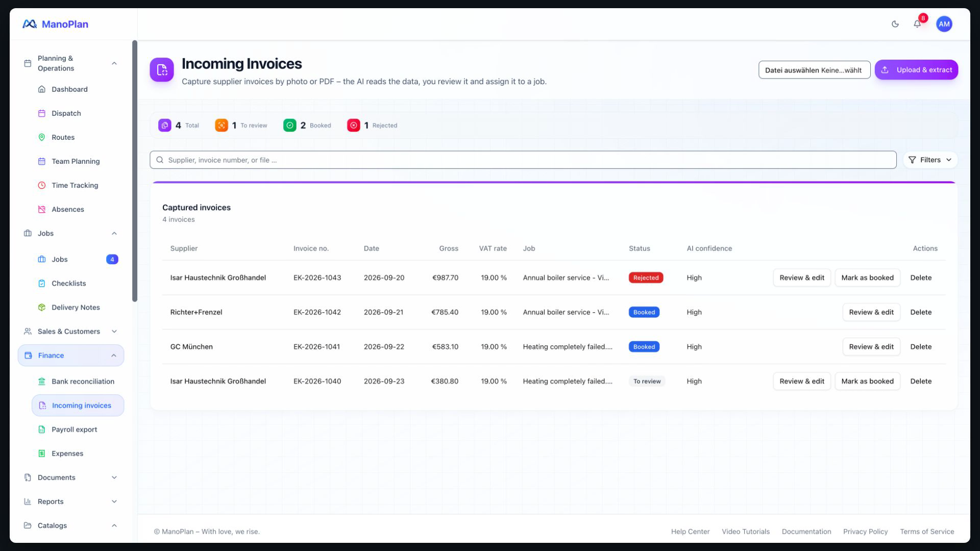Collapse the Finance section chevron
The image size is (980, 551).
(x=114, y=356)
